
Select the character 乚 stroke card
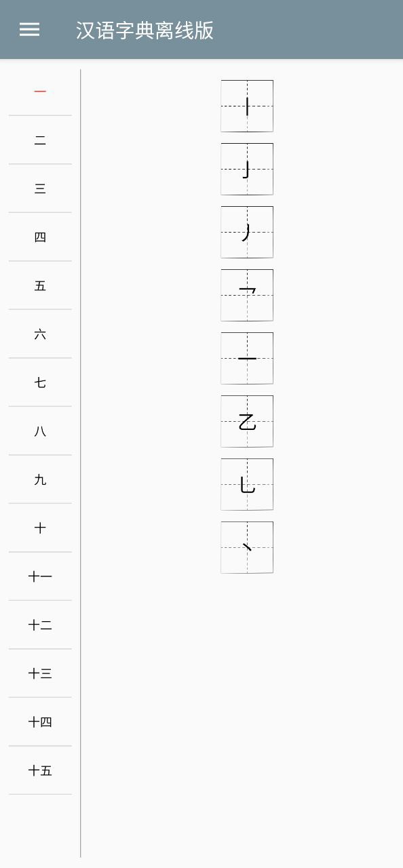click(x=246, y=484)
